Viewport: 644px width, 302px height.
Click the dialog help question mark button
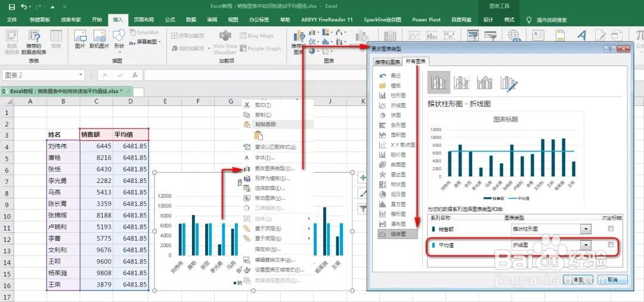point(609,49)
